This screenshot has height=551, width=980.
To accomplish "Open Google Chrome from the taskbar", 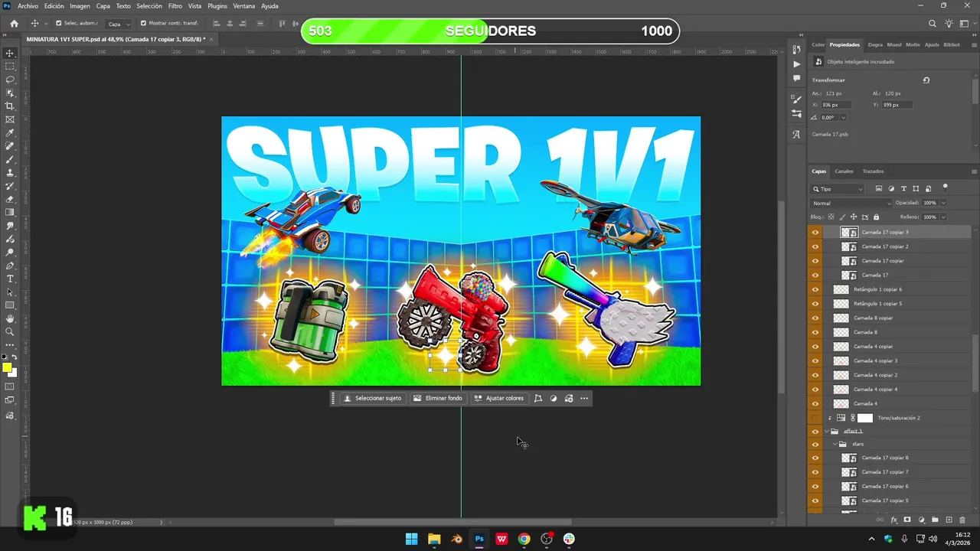I will 524,539.
